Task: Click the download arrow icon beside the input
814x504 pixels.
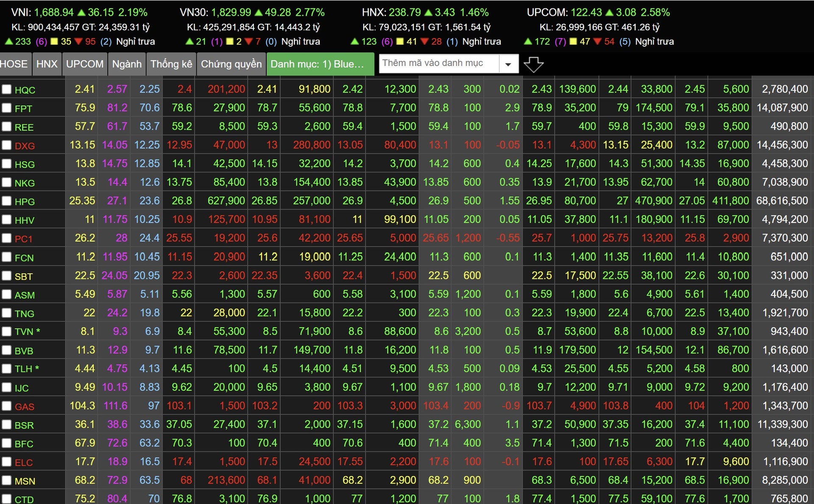Action: click(x=533, y=64)
